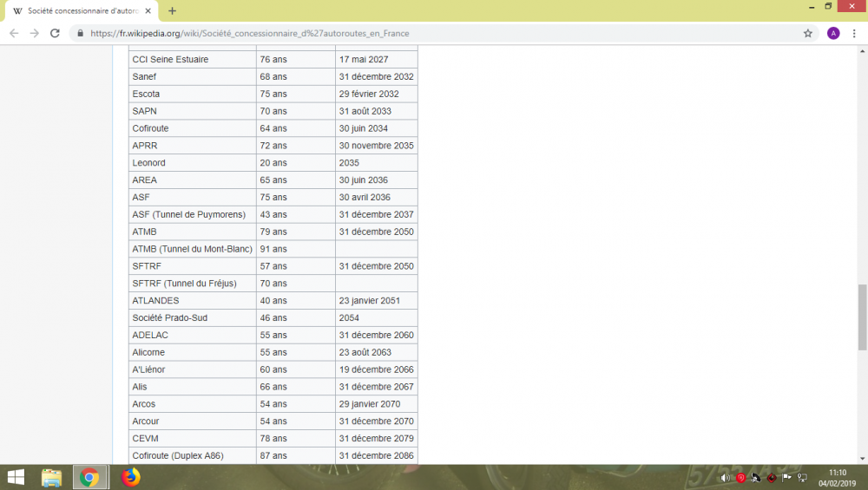The image size is (868, 490).
Task: Go back to the previous page
Action: (14, 33)
